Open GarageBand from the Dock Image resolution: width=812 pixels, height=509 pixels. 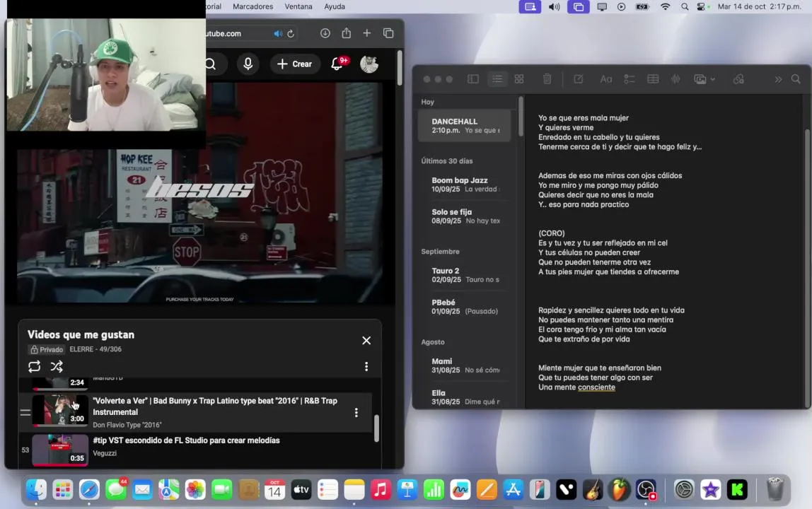[x=593, y=489]
